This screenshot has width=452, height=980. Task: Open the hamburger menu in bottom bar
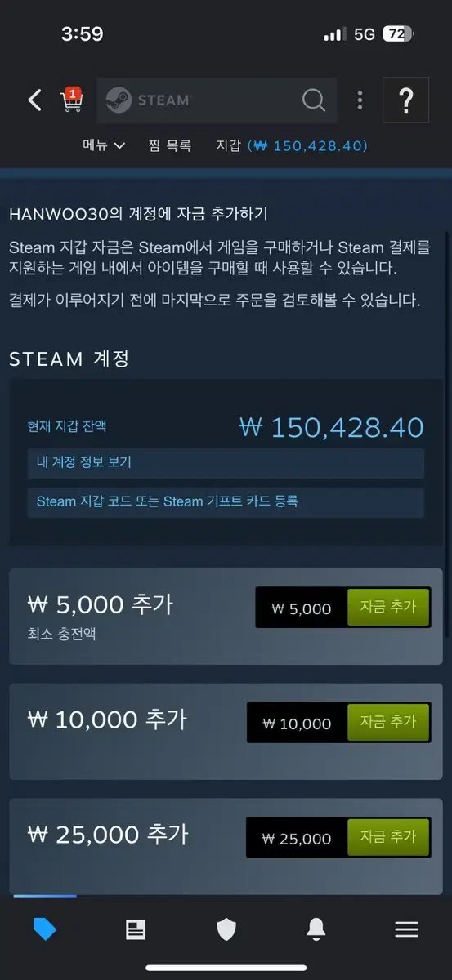click(406, 929)
